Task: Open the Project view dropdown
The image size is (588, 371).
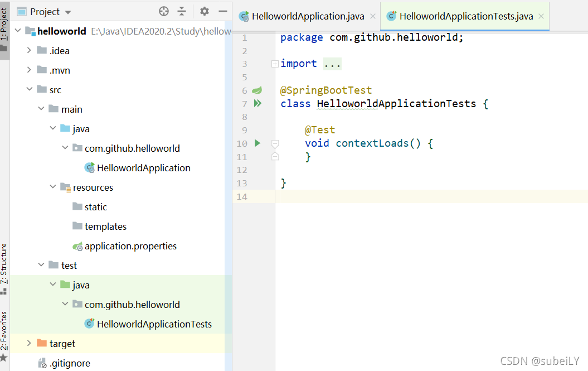Action: (x=68, y=12)
